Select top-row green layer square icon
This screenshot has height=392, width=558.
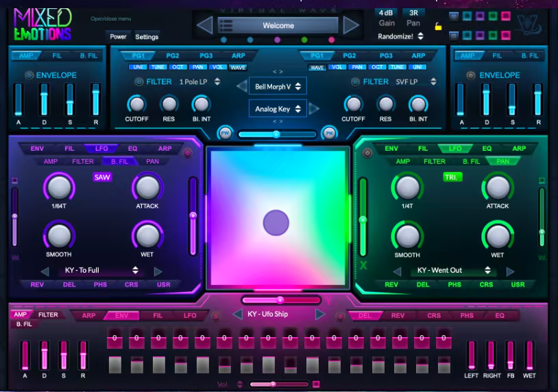[x=493, y=16]
